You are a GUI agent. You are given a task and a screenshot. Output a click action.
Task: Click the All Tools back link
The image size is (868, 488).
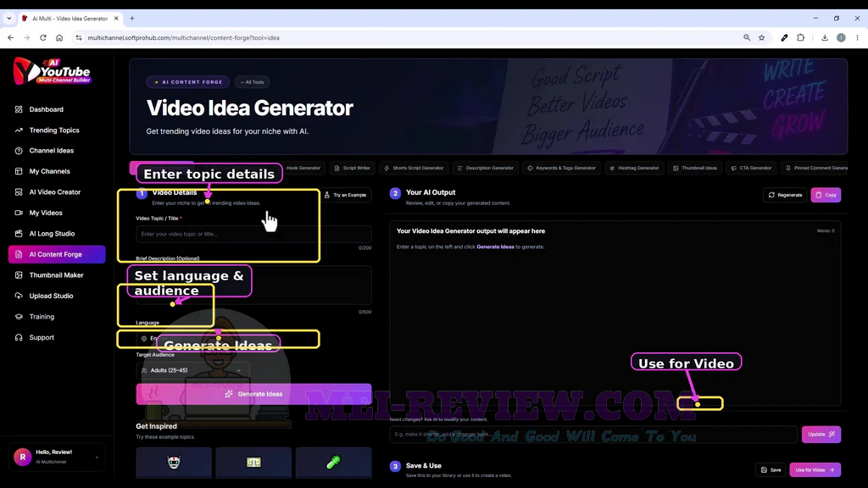pos(253,82)
